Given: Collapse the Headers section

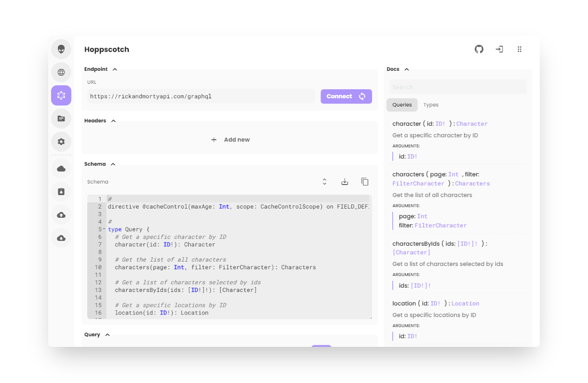Looking at the screenshot, I should point(113,121).
